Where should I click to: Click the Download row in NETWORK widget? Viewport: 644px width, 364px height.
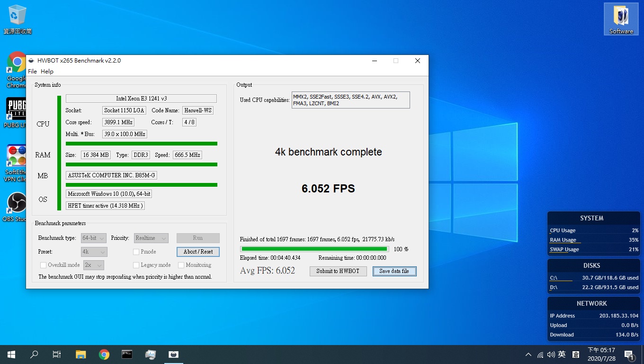pos(594,335)
